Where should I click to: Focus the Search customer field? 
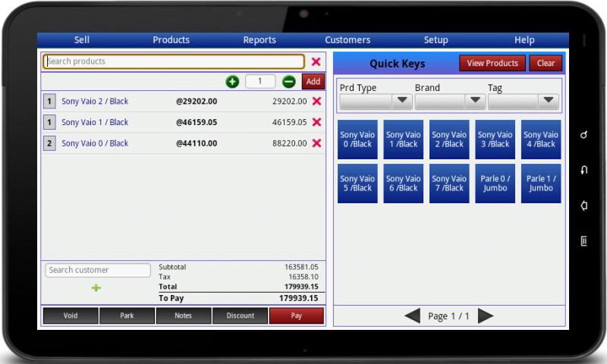[98, 270]
